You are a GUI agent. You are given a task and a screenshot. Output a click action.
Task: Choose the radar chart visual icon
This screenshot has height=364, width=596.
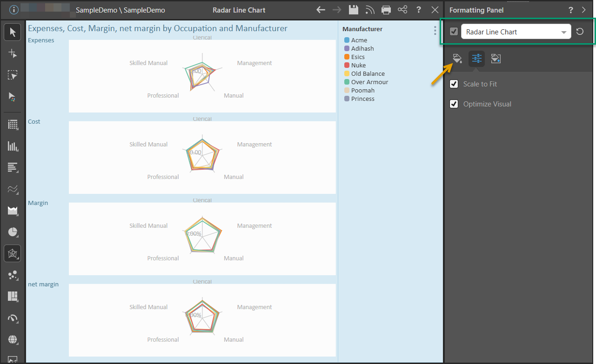[x=13, y=254]
